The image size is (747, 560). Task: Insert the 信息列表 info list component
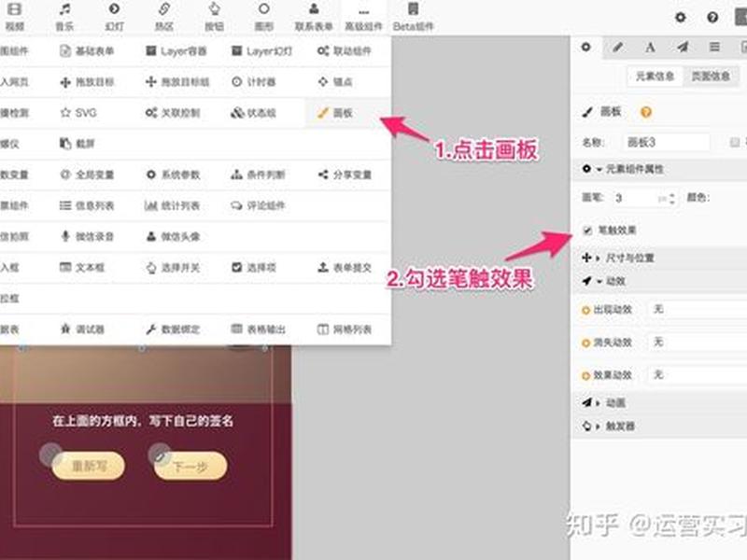point(87,205)
